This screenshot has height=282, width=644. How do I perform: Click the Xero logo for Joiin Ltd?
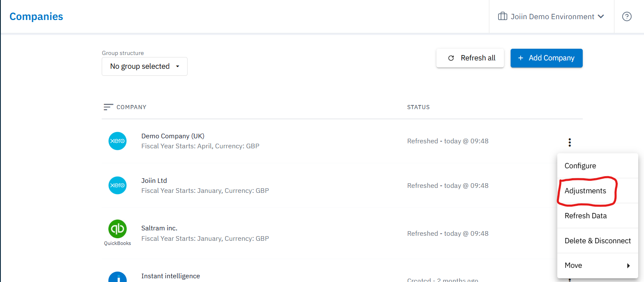coord(118,185)
